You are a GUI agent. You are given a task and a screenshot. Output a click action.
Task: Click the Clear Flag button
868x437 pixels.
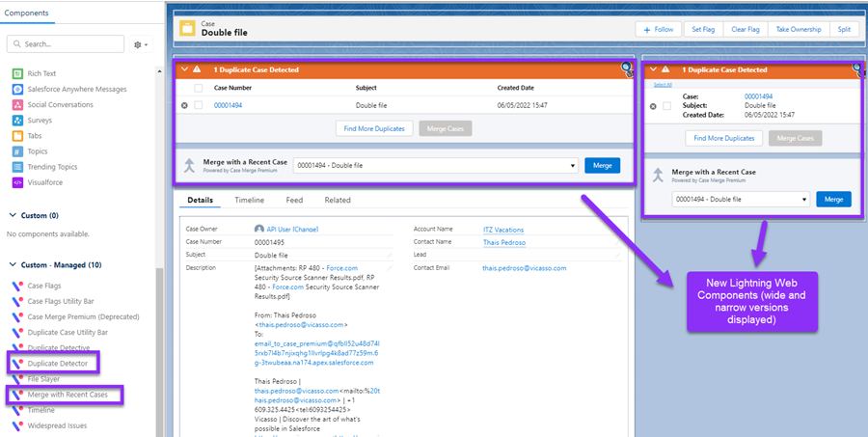point(746,29)
